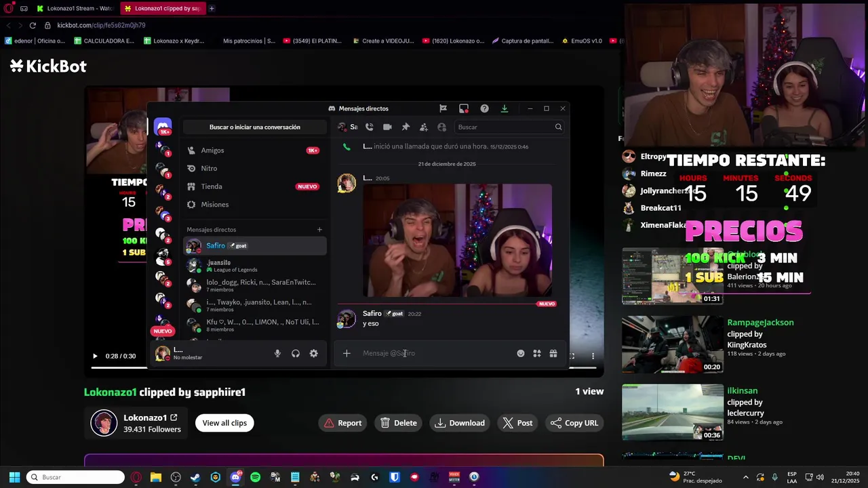Open File Explorer from the taskbar
Viewport: 868px width, 488px height.
tap(155, 477)
